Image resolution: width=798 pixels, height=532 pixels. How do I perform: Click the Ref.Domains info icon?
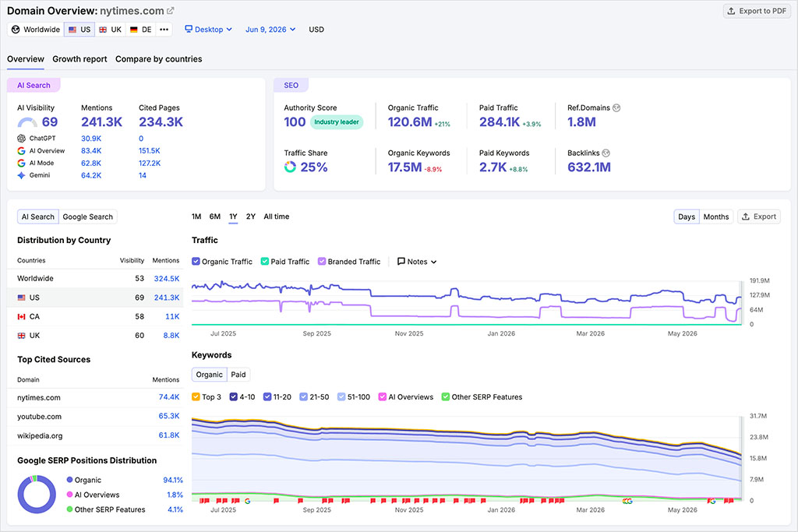point(616,107)
